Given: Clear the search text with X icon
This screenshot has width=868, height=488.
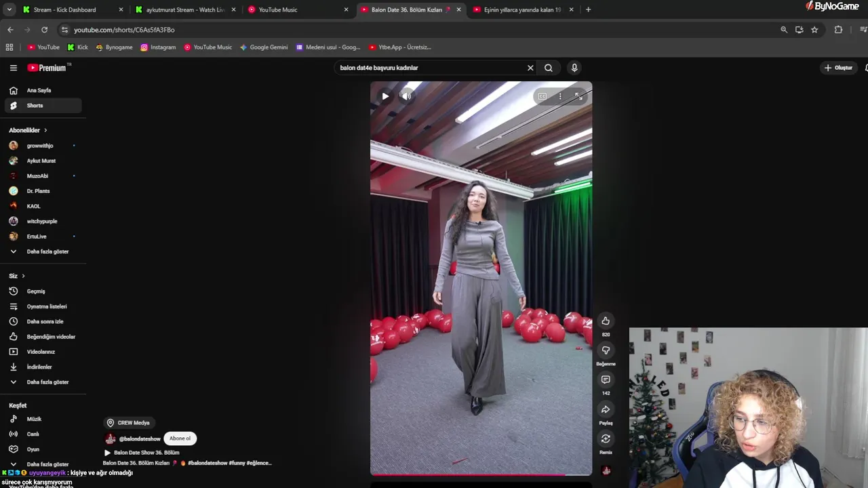Looking at the screenshot, I should point(530,68).
